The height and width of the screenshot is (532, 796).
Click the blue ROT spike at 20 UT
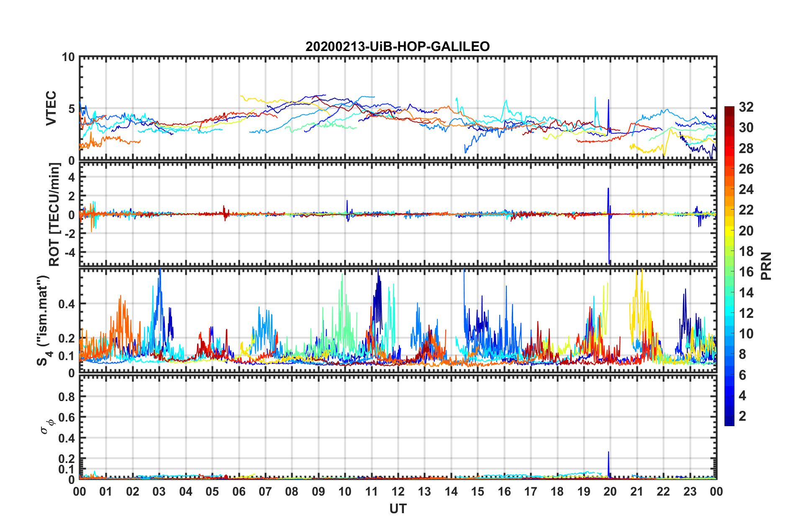coord(609,226)
